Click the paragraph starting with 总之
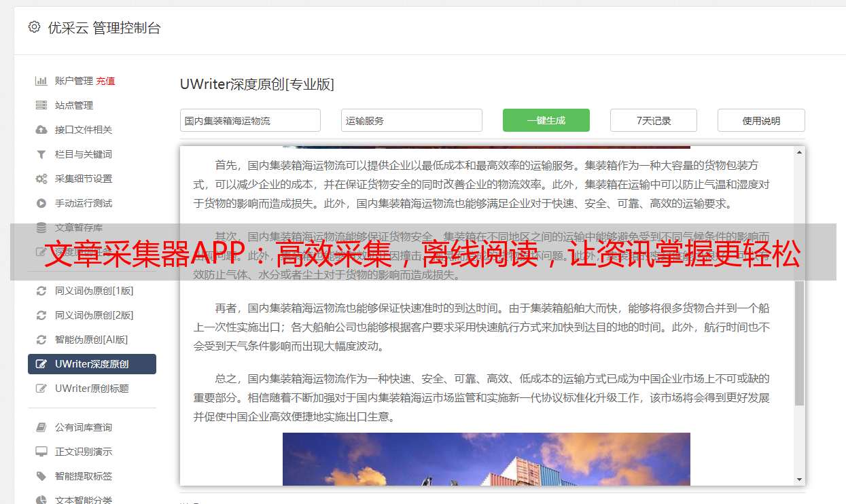This screenshot has height=504, width=846. coord(482,397)
